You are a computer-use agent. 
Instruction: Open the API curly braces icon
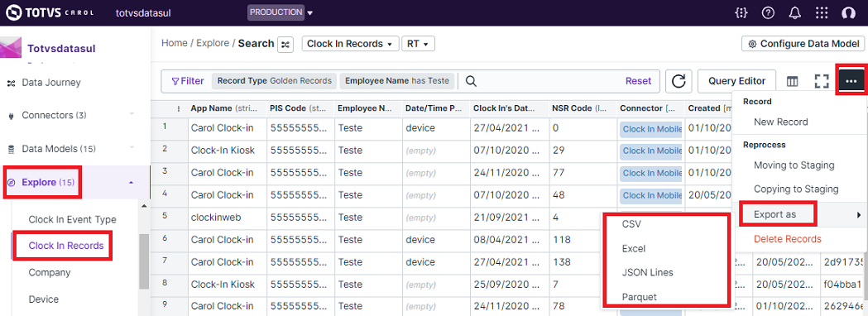coord(741,12)
